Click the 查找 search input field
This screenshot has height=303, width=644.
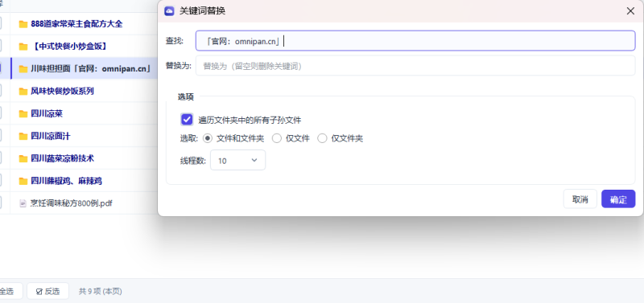pos(415,41)
